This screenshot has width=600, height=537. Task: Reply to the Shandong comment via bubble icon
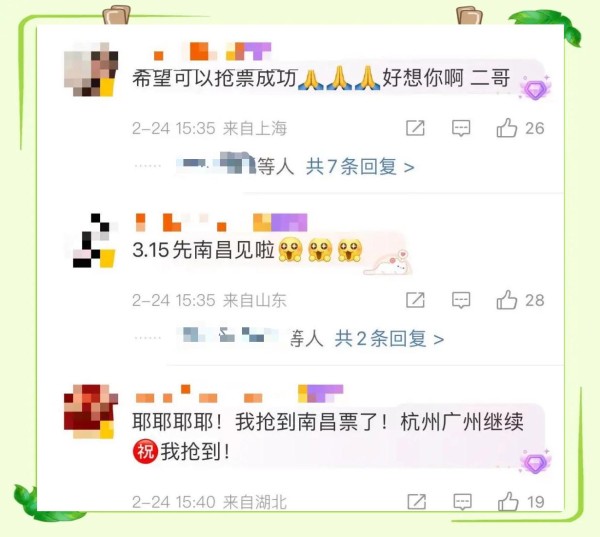click(x=461, y=300)
